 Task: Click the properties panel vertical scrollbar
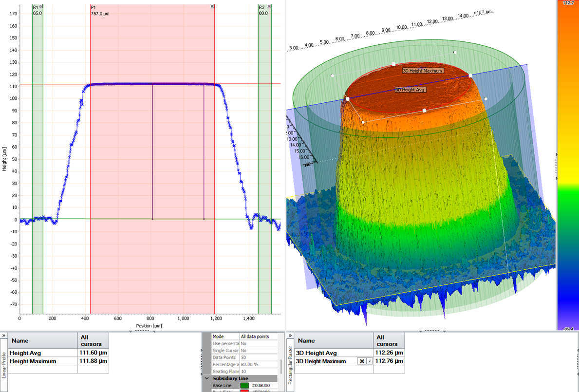pyautogui.click(x=280, y=367)
